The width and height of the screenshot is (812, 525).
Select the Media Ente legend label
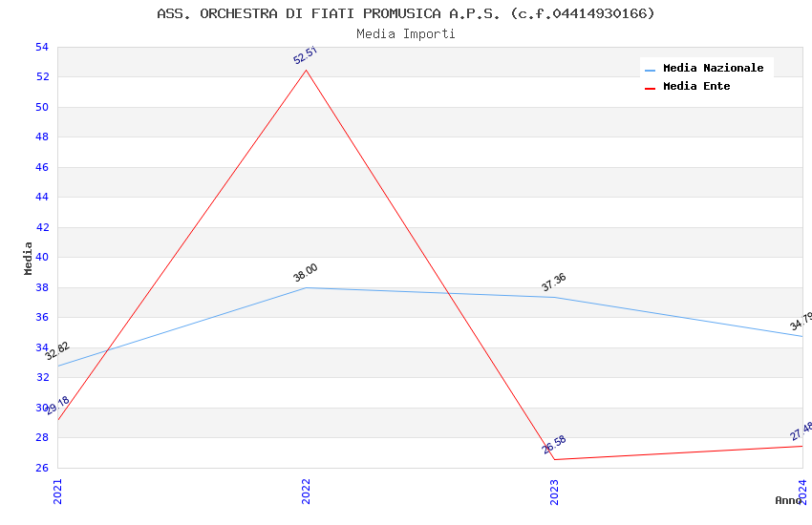click(x=696, y=87)
